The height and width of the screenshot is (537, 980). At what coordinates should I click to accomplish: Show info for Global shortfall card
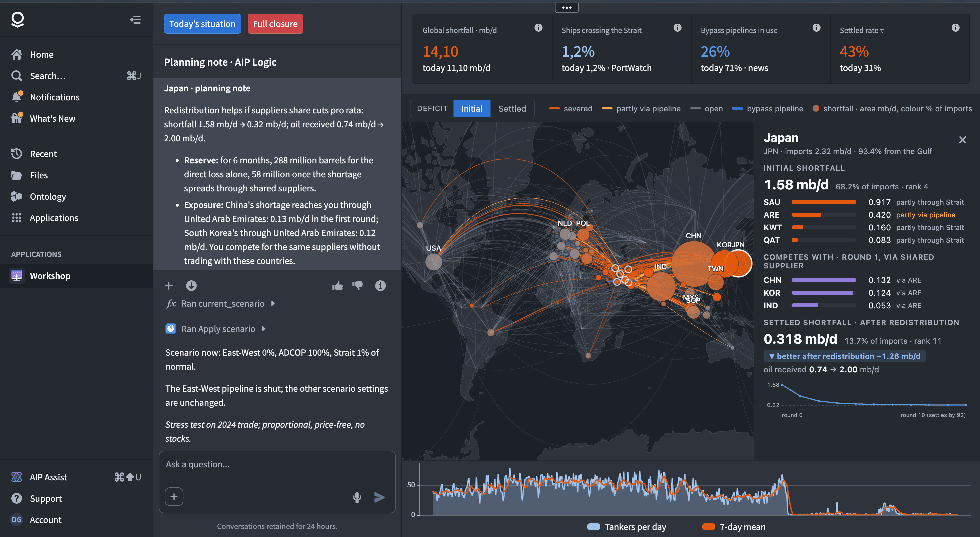pyautogui.click(x=538, y=28)
